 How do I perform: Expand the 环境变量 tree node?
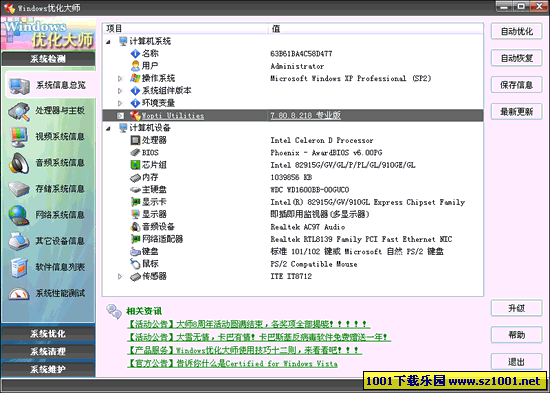pyautogui.click(x=120, y=103)
